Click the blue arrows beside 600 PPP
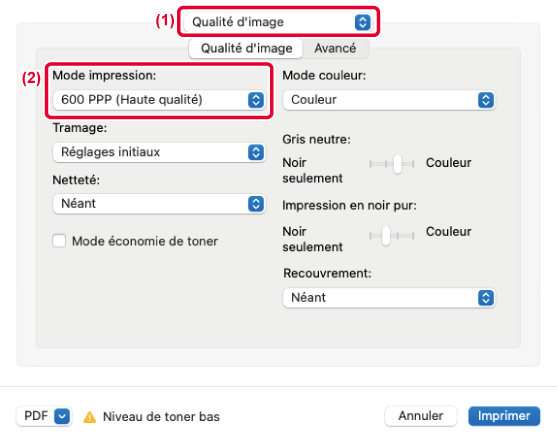557x442 pixels. (x=256, y=100)
